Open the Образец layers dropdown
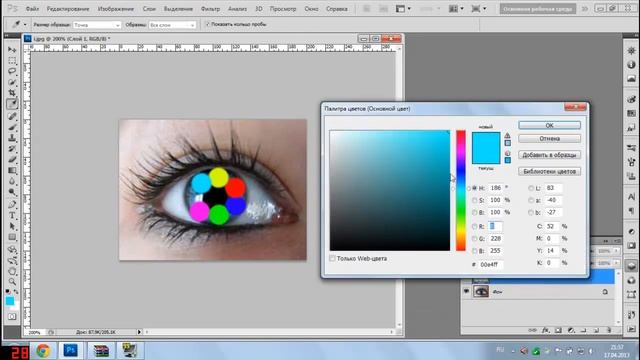Viewport: 640px width, 360px height. pos(172,25)
